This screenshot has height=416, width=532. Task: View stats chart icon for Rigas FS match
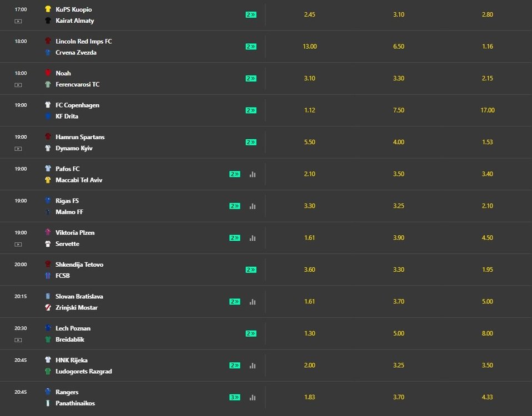point(253,206)
